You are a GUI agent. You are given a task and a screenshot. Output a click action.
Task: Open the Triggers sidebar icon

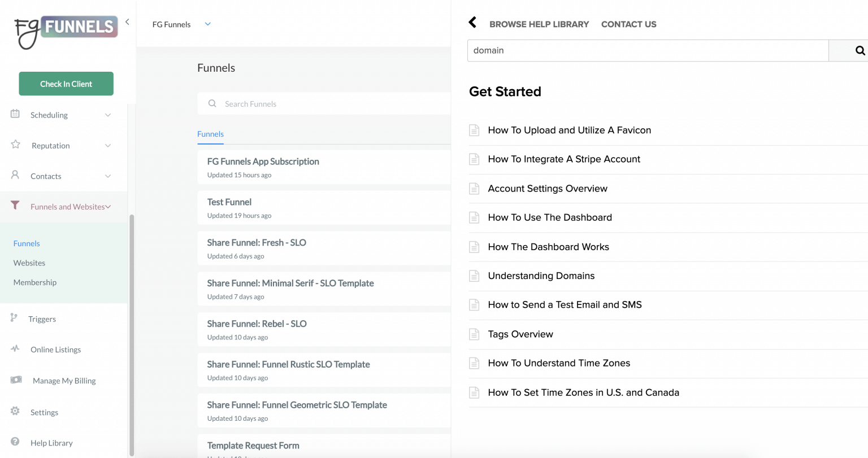tap(14, 319)
